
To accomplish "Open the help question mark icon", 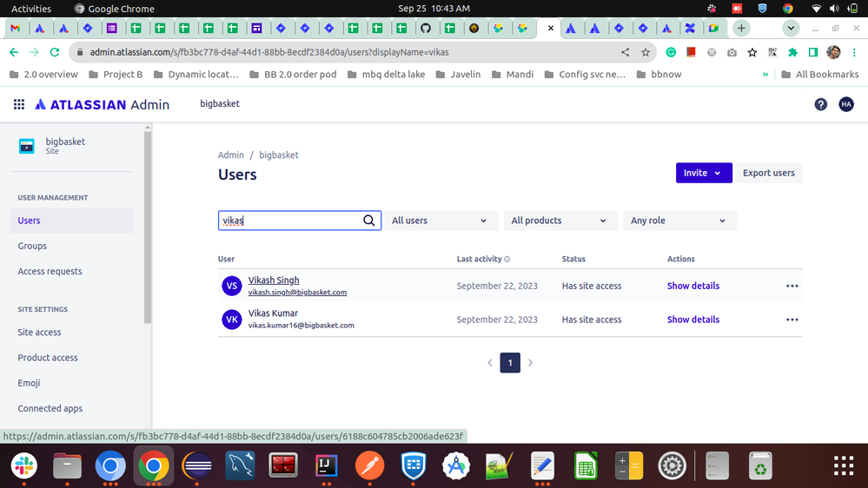I will click(820, 104).
